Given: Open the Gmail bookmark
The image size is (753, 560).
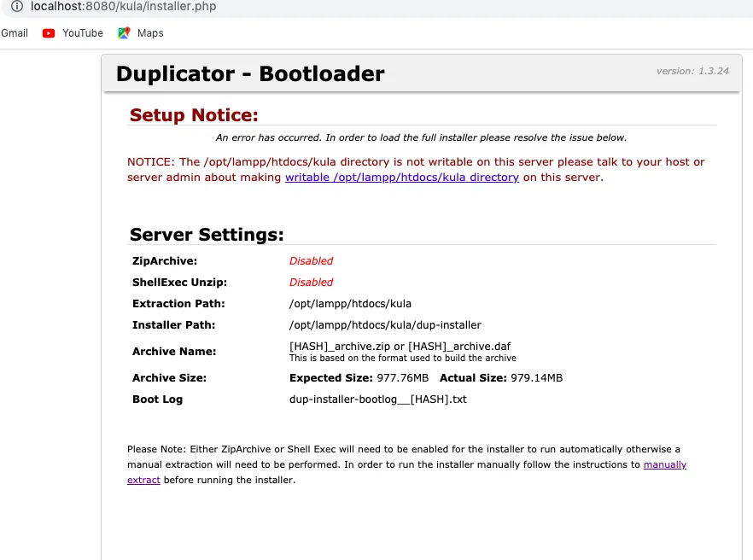Looking at the screenshot, I should point(15,33).
